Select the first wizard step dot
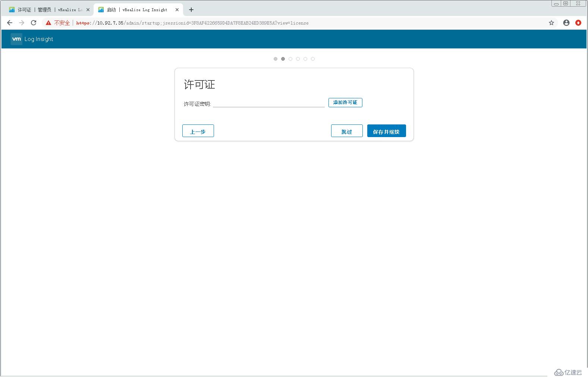 [276, 59]
